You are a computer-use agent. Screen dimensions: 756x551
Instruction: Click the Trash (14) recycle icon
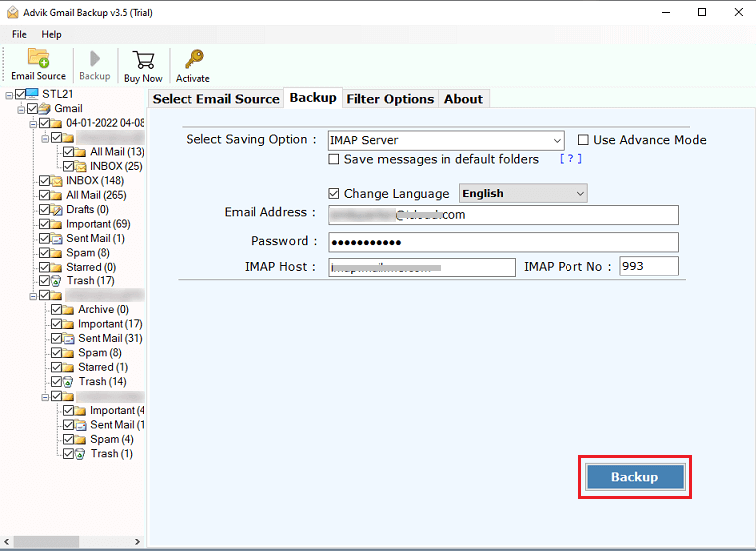click(x=69, y=382)
